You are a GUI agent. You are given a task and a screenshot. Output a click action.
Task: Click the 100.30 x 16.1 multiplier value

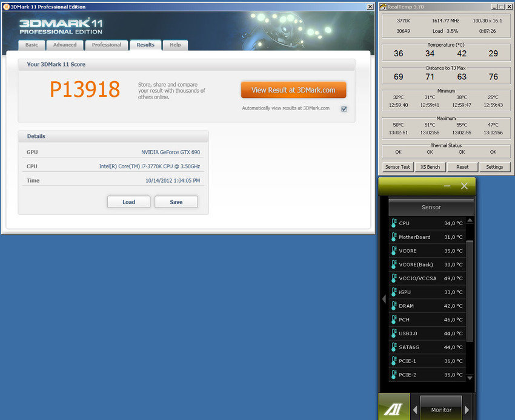(487, 21)
